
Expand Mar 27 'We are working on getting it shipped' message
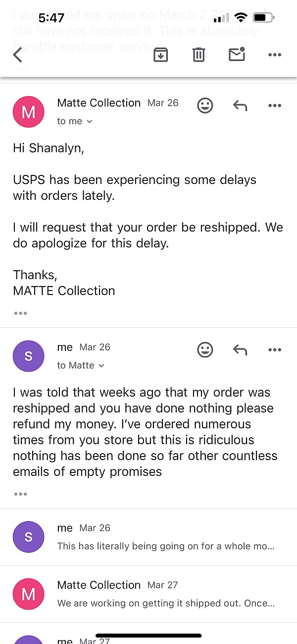click(x=148, y=594)
